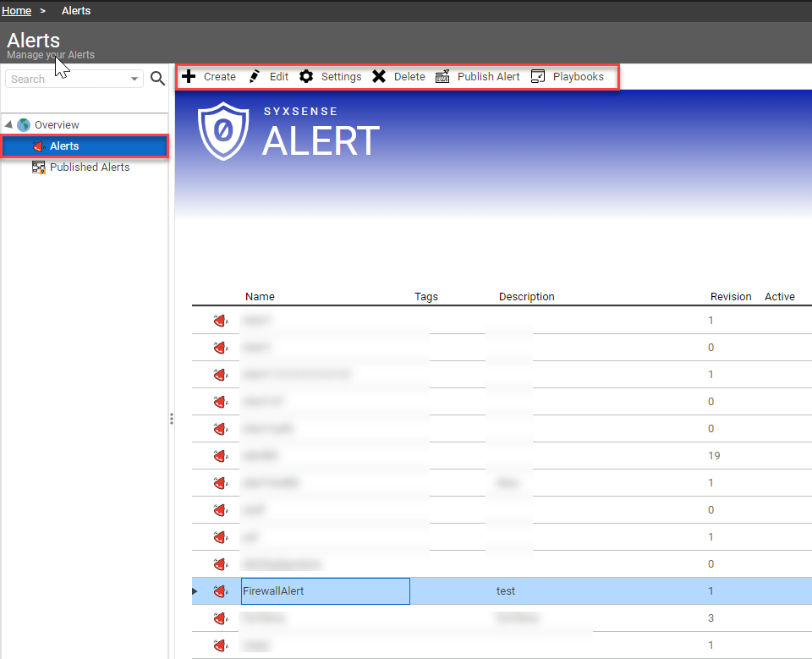Viewport: 812px width, 659px height.
Task: Click the Syxsense Alert shield logo
Action: point(223,130)
